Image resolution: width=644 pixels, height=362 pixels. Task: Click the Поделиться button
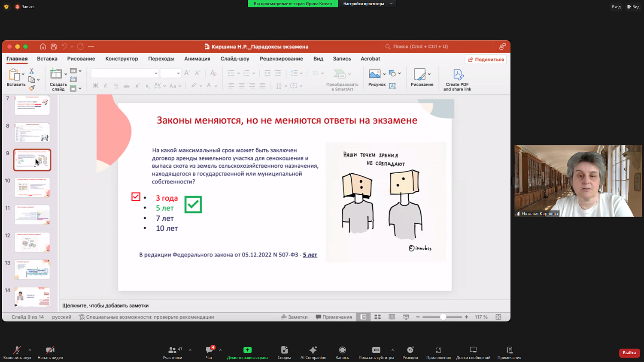[x=486, y=59]
